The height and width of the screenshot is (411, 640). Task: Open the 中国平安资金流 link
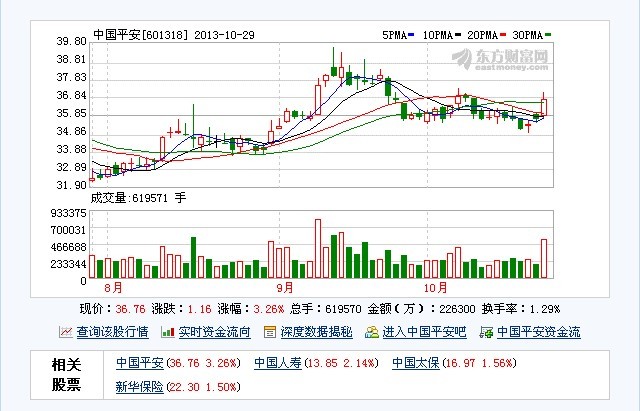click(539, 332)
